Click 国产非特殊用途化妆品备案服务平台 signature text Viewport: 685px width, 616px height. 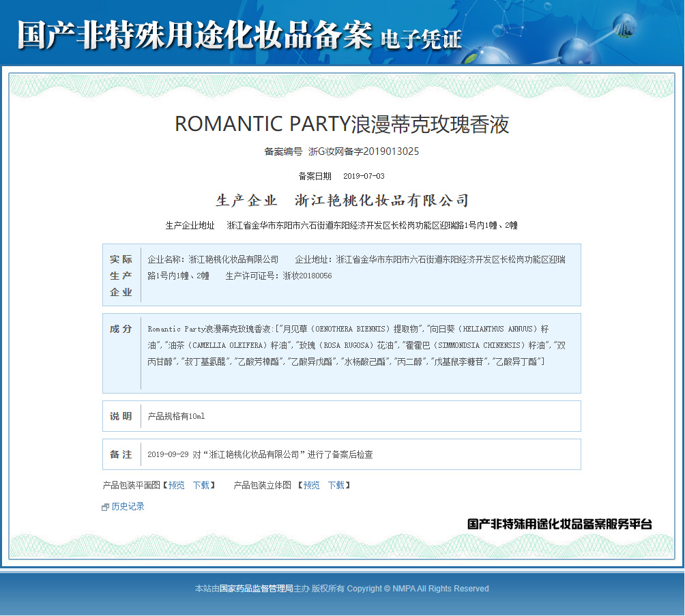pyautogui.click(x=559, y=524)
